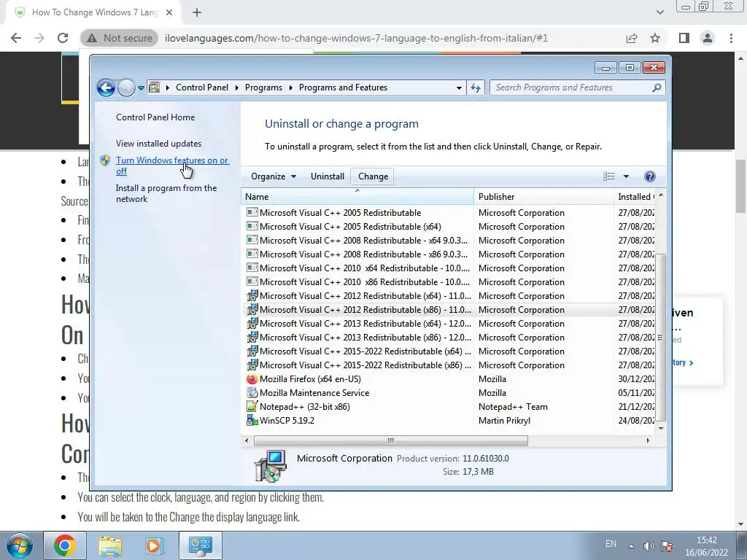The height and width of the screenshot is (560, 747).
Task: Select Programs and Features breadcrumb
Action: click(343, 87)
